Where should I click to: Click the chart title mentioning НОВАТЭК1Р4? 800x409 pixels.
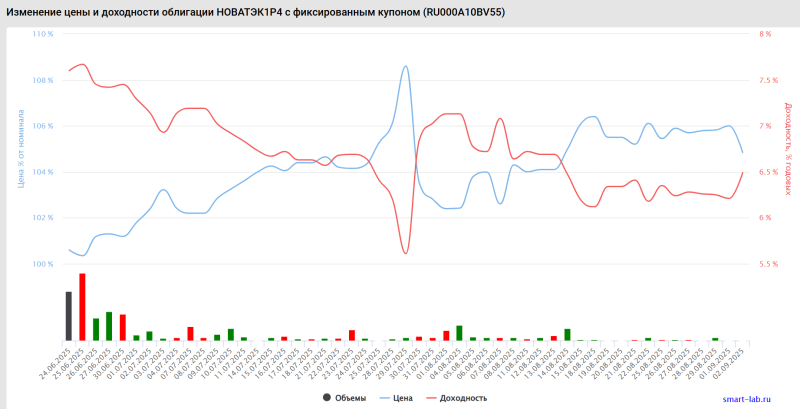tap(256, 12)
